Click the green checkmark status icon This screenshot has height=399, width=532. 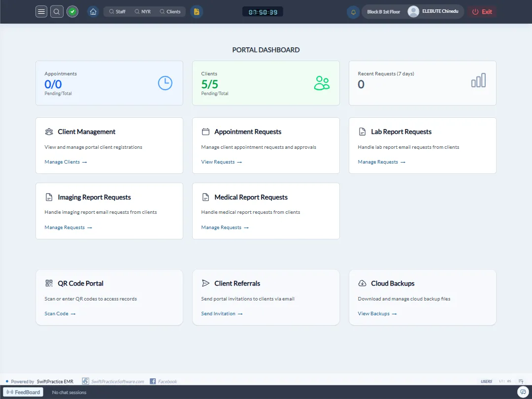click(x=72, y=11)
